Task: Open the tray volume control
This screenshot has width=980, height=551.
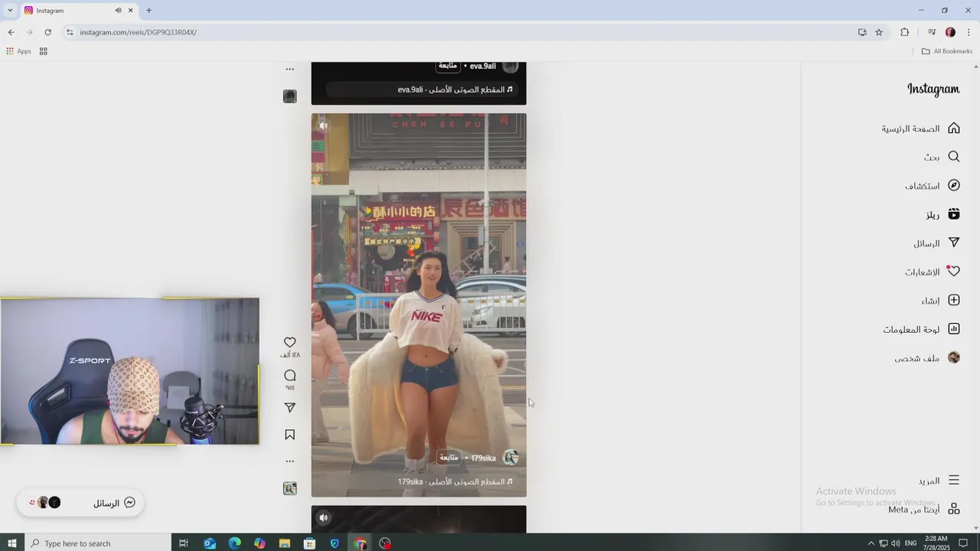Action: [x=896, y=543]
